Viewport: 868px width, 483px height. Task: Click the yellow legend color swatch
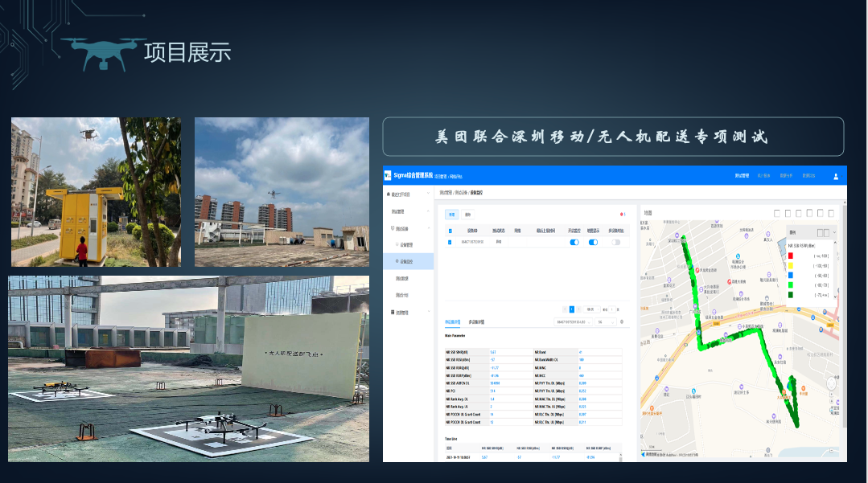791,265
